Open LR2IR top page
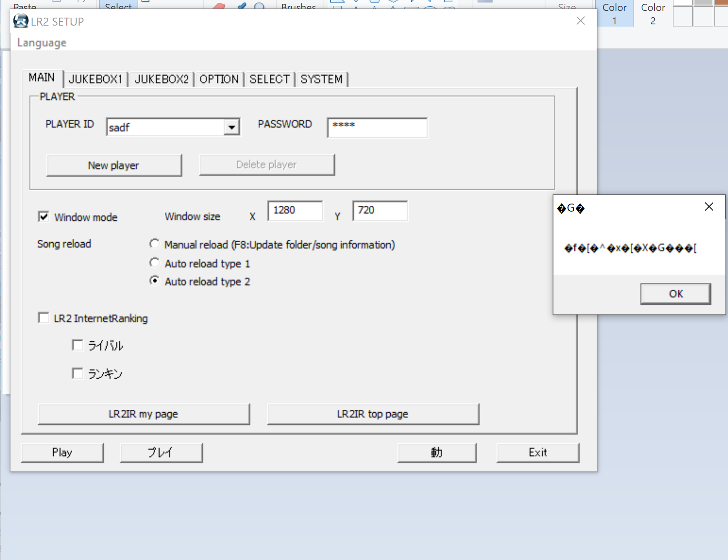The image size is (728, 560). click(373, 414)
